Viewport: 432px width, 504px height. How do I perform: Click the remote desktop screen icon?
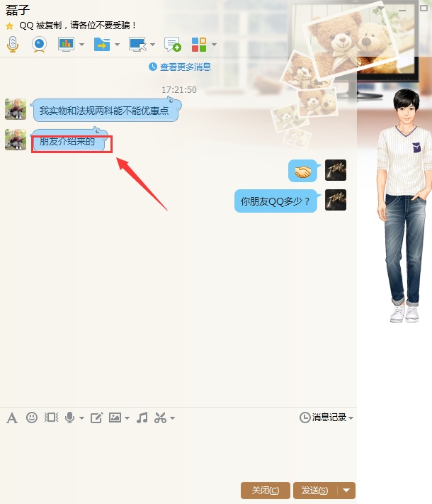pyautogui.click(x=137, y=45)
